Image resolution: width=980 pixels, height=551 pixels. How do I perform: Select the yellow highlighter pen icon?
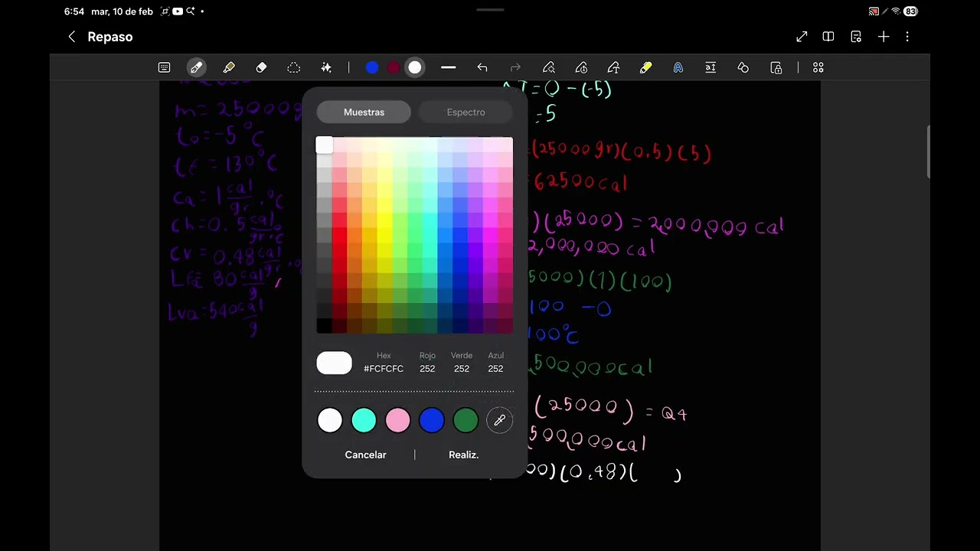[x=645, y=68]
